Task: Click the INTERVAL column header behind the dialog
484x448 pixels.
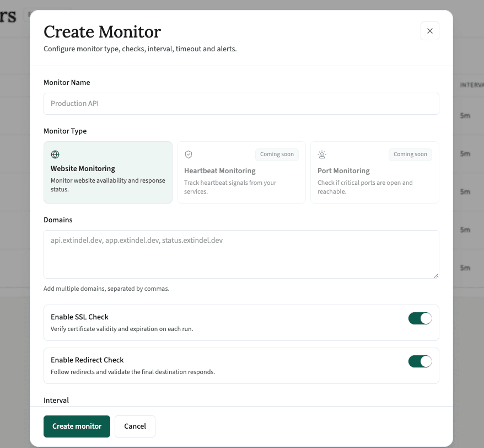Action: [471, 84]
